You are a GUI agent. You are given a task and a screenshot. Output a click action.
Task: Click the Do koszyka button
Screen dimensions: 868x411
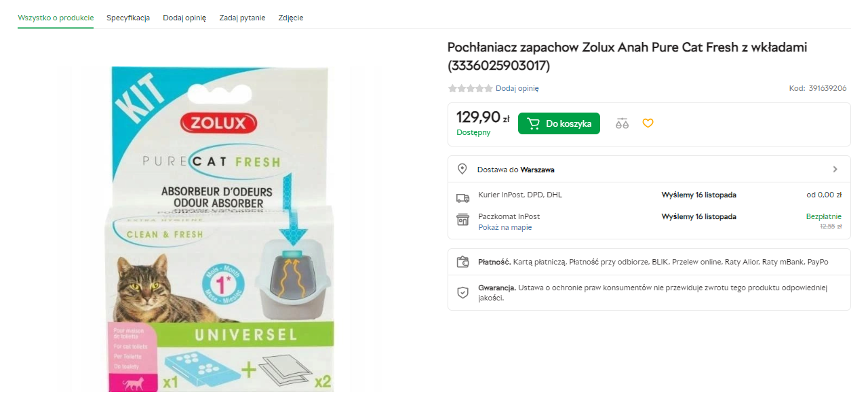(x=559, y=123)
